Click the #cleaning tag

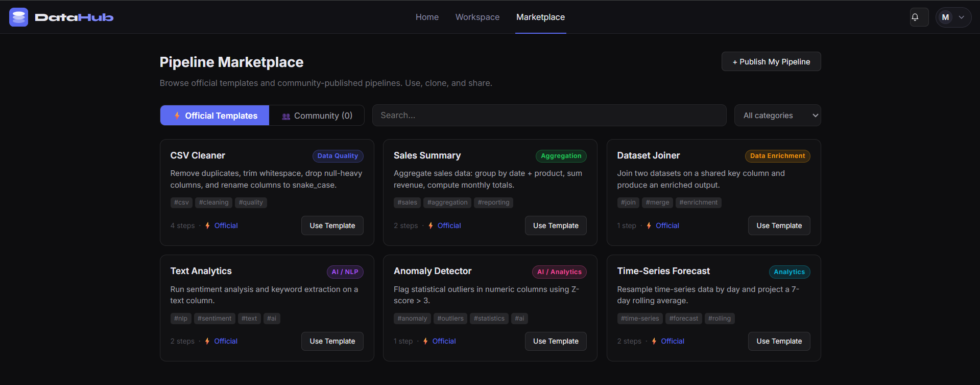pos(213,202)
